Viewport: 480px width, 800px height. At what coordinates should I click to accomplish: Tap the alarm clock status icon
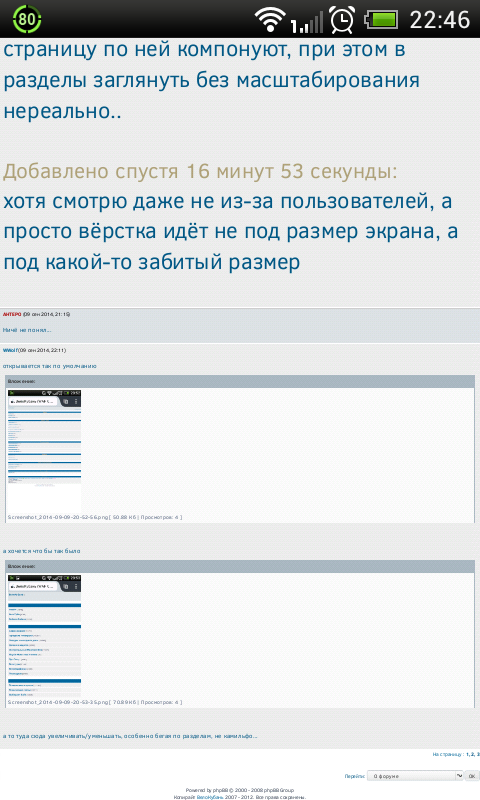[x=342, y=19]
